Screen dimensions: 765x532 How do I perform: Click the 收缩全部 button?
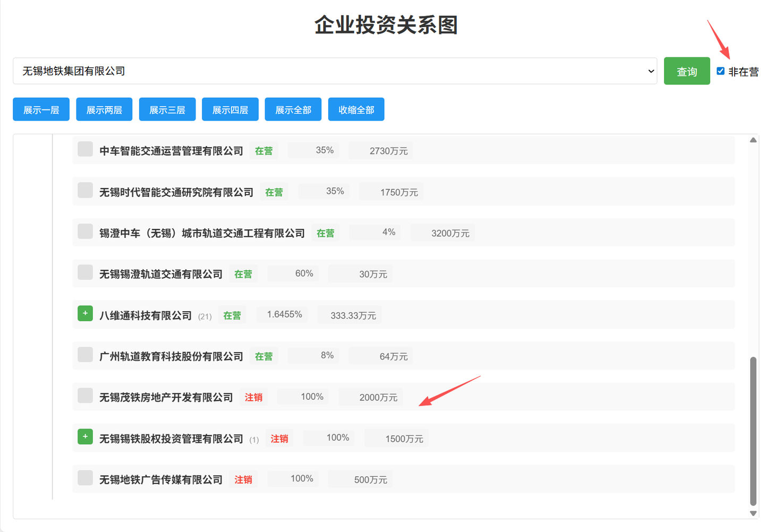pyautogui.click(x=356, y=109)
